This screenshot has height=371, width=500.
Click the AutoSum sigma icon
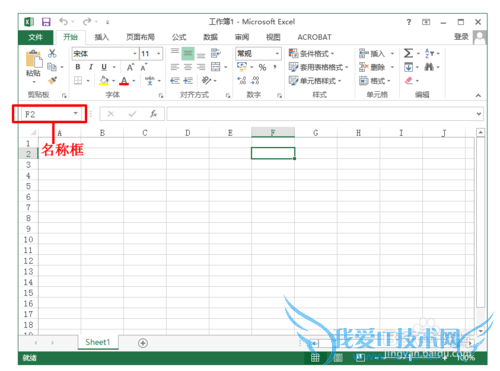coord(408,53)
